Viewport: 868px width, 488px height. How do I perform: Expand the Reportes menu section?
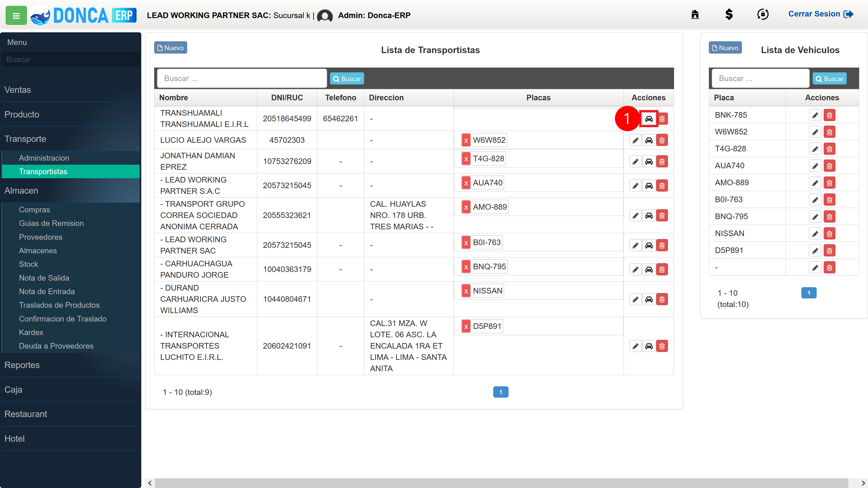point(71,365)
